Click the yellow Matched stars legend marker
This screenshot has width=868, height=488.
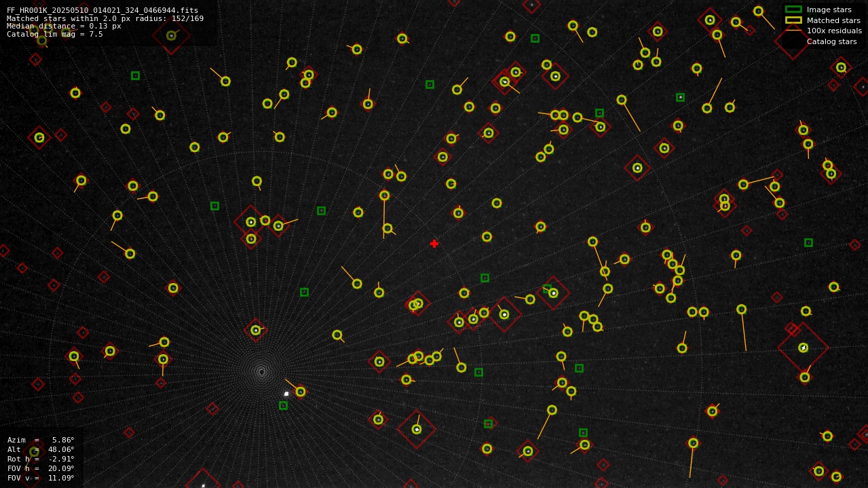click(x=793, y=20)
